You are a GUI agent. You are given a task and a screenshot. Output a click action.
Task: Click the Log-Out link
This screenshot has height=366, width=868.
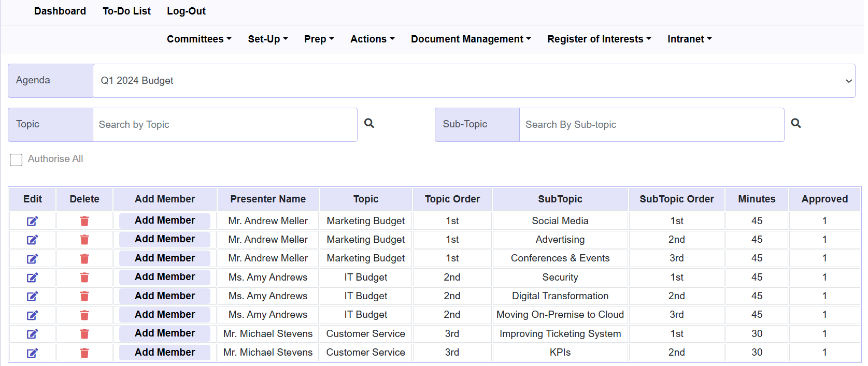(x=186, y=11)
